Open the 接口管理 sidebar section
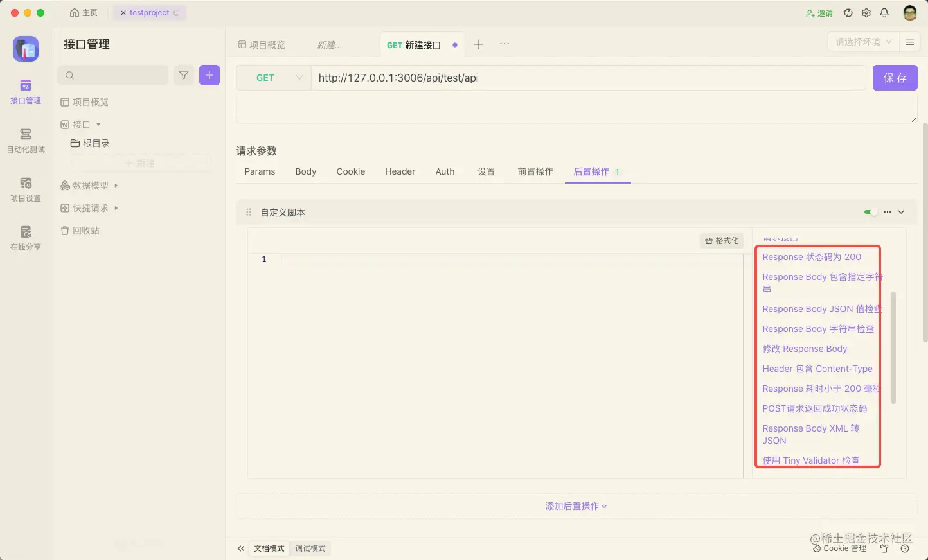The image size is (928, 560). coord(26,92)
